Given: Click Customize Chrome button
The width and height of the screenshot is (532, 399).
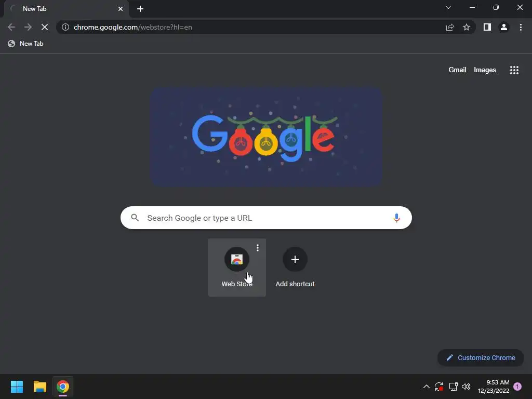Looking at the screenshot, I should (481, 357).
